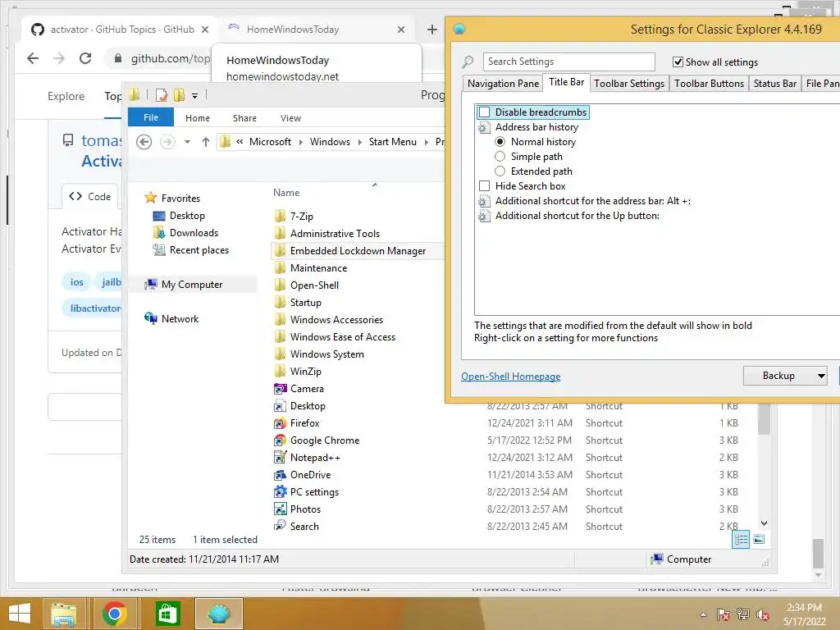Switch Explorer to details view icon
This screenshot has height=630, width=840.
[x=741, y=540]
